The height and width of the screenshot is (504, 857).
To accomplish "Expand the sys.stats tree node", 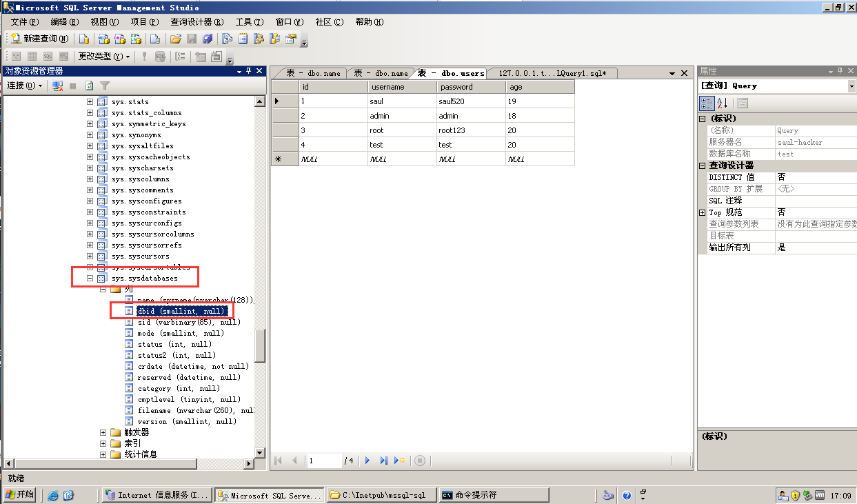I will 90,102.
